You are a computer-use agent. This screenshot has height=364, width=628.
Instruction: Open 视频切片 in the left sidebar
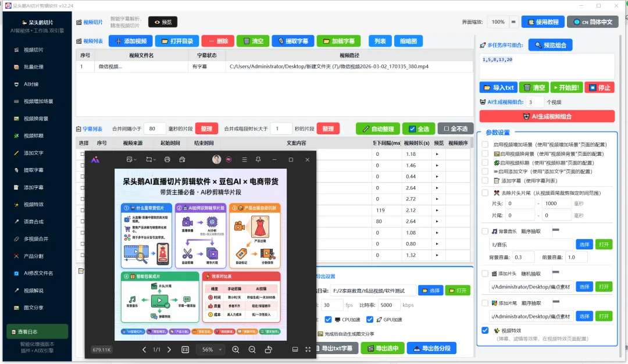[33, 50]
